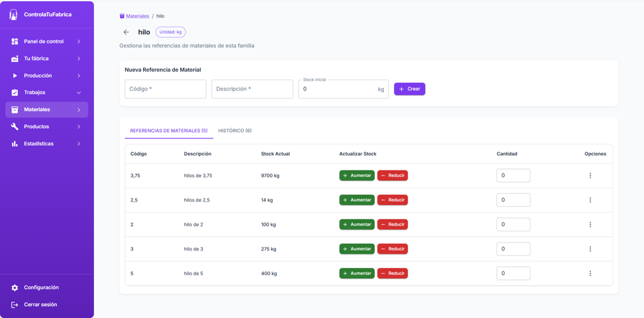Expand the Producción sidebar chevron
Image resolution: width=644 pixels, height=318 pixels.
[x=78, y=75]
